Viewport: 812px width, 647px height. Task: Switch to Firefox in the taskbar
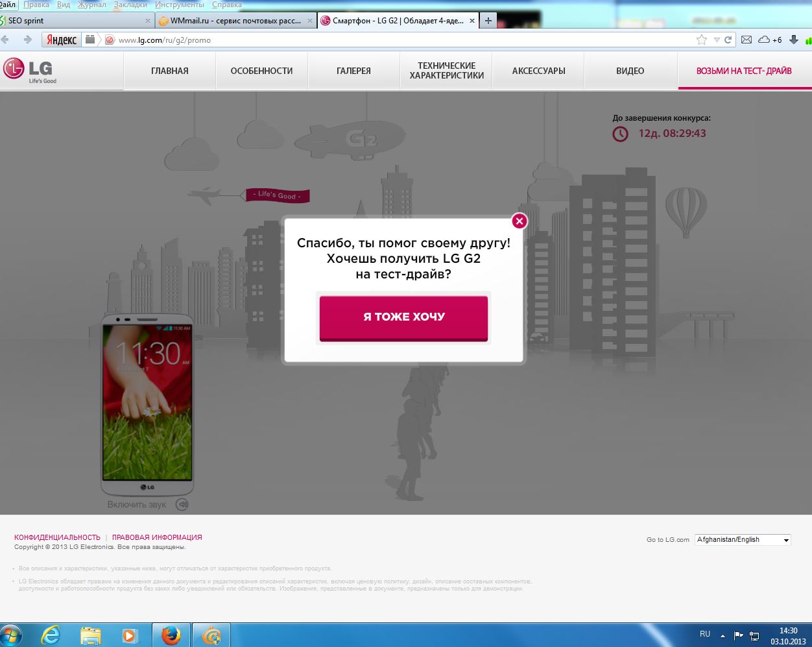[x=171, y=635]
